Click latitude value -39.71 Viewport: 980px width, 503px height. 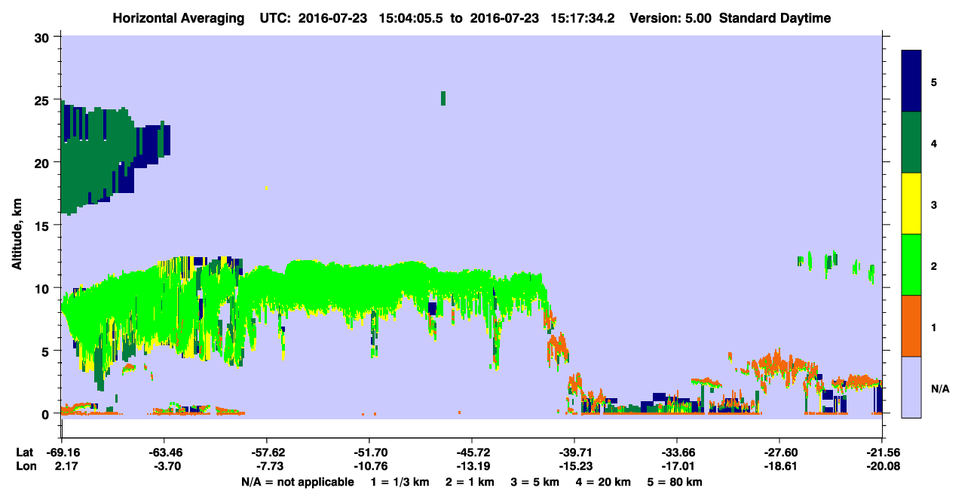pos(574,452)
